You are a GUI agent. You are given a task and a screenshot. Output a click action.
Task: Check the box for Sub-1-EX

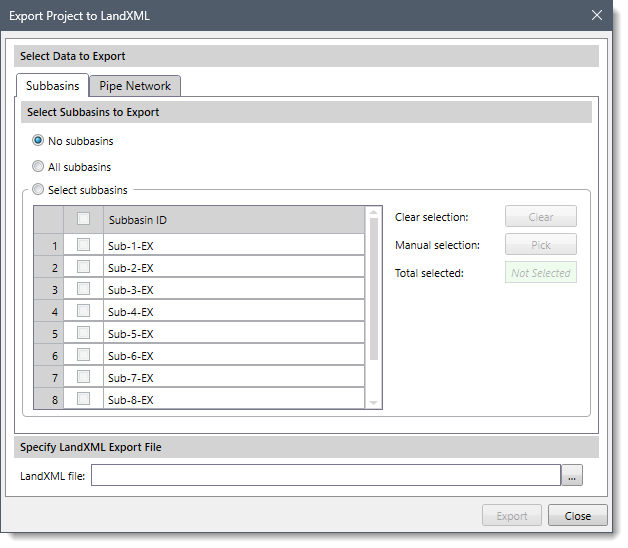click(x=84, y=245)
